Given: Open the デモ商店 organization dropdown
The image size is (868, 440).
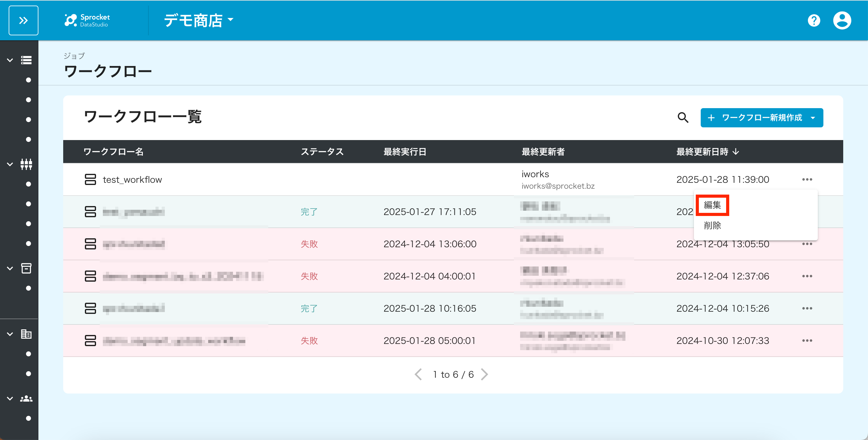Looking at the screenshot, I should click(x=199, y=20).
